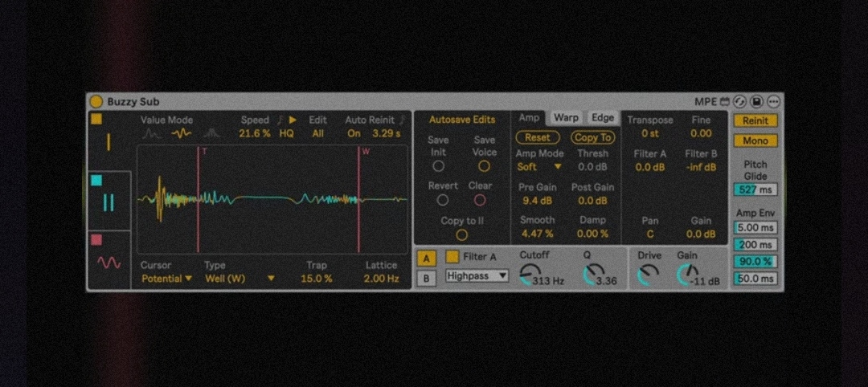
Task: Click the Lattice 2.00 Hz value
Action: pyautogui.click(x=382, y=279)
